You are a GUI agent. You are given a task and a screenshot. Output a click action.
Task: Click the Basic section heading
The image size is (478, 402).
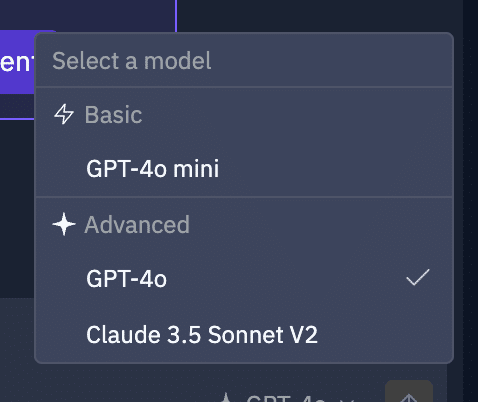pos(113,115)
